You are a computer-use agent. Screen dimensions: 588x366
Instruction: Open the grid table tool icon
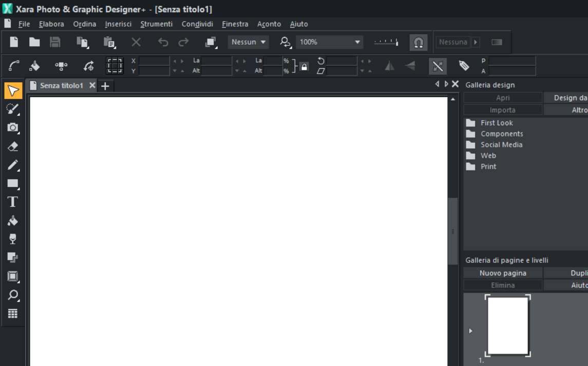(13, 314)
